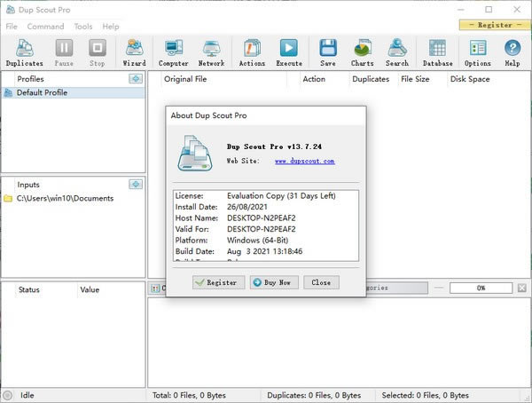Open the Command menu

(x=45, y=26)
